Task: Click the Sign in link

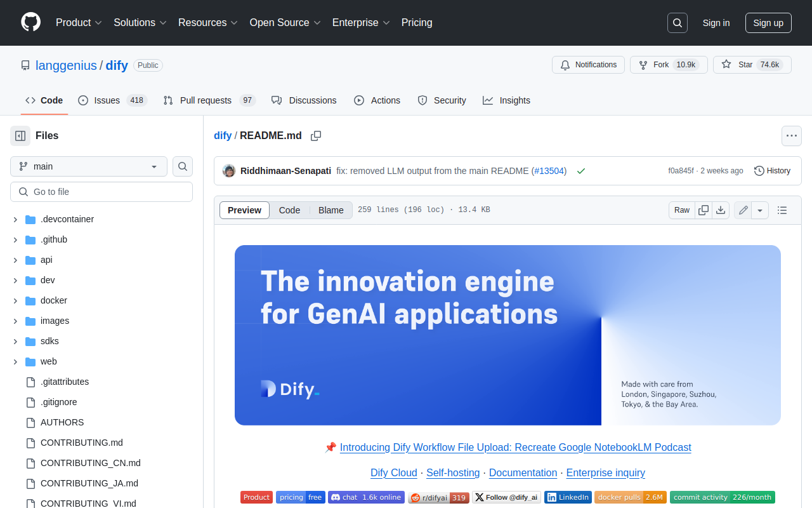Action: click(716, 23)
